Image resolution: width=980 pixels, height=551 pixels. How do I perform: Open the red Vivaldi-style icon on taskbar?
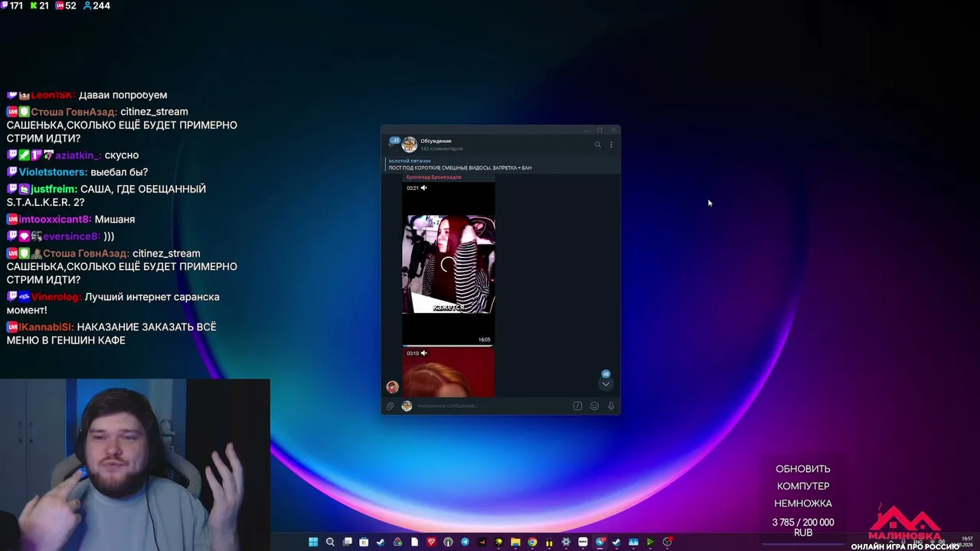coord(431,542)
